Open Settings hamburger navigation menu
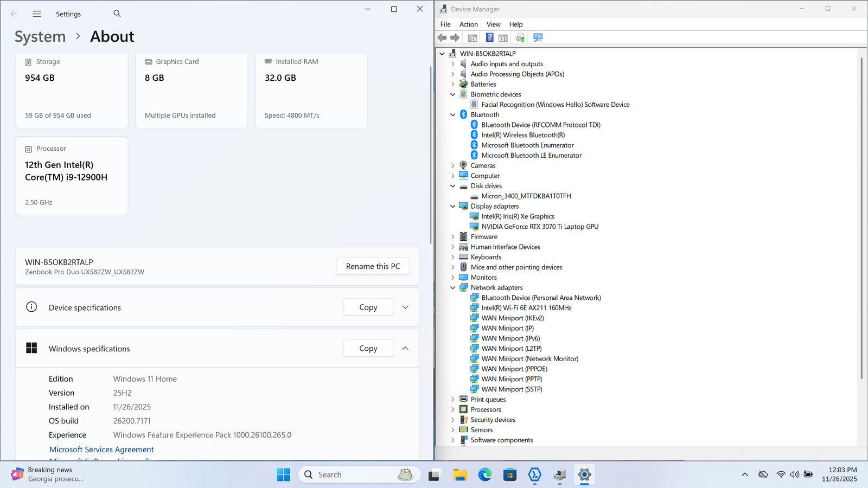The width and height of the screenshot is (868, 488). (x=37, y=14)
